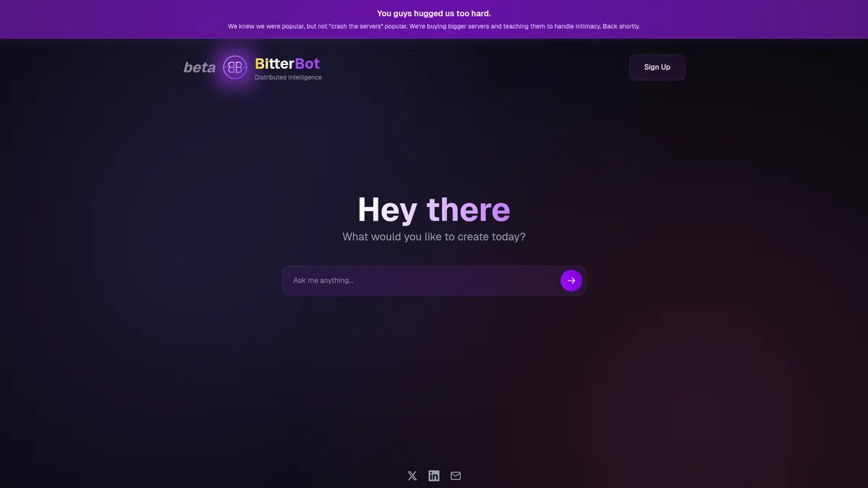The image size is (868, 488).
Task: Click the Sign Up button
Action: [x=657, y=67]
